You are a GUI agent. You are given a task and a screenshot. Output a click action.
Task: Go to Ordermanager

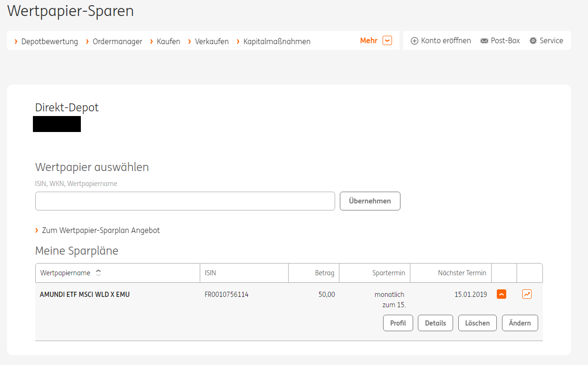click(x=118, y=41)
